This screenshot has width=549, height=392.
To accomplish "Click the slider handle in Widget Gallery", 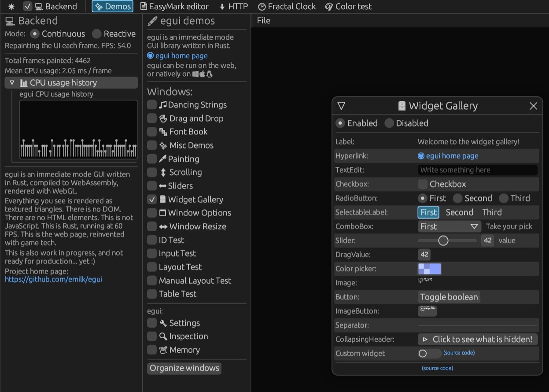I will [x=443, y=240].
